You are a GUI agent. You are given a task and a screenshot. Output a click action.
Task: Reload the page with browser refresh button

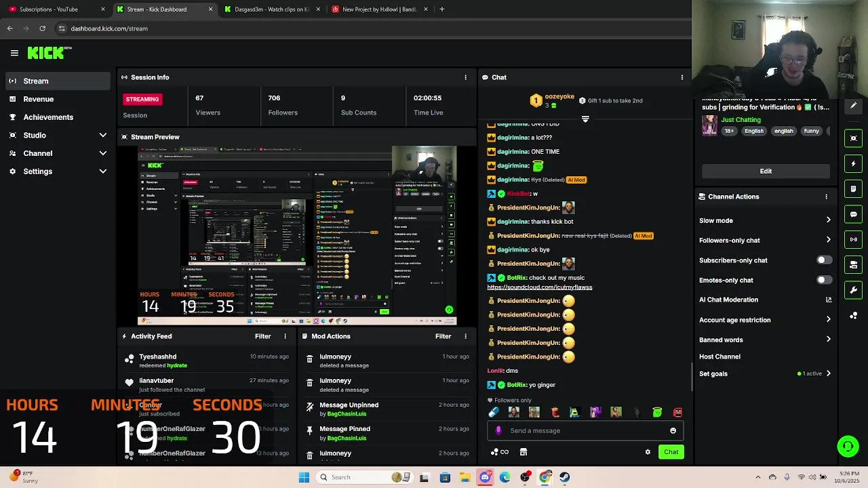coord(42,28)
